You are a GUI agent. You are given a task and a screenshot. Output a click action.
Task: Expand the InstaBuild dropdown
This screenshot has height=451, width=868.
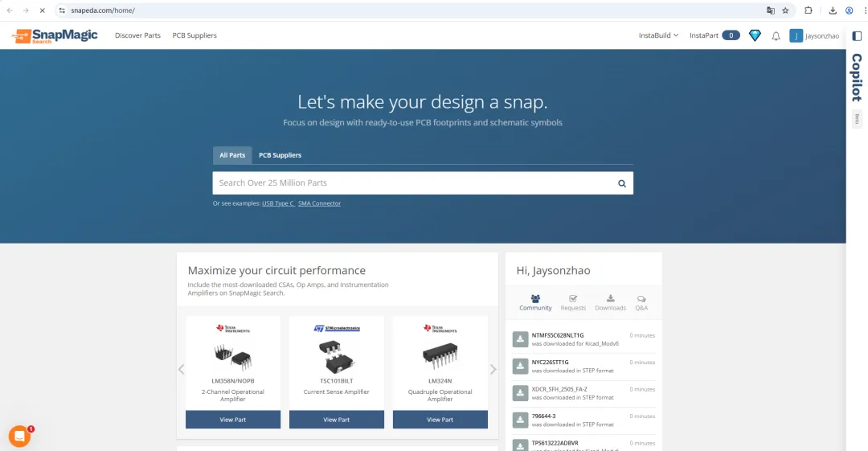(x=658, y=35)
